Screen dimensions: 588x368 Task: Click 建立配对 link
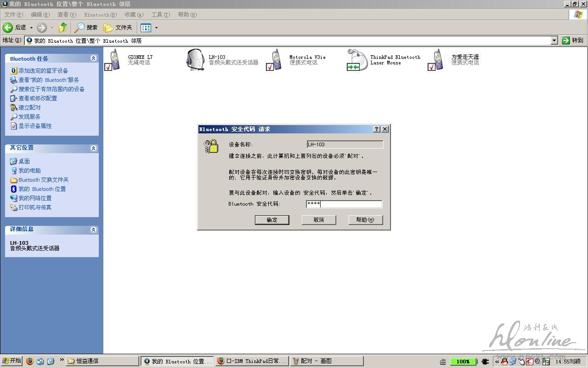coord(29,108)
